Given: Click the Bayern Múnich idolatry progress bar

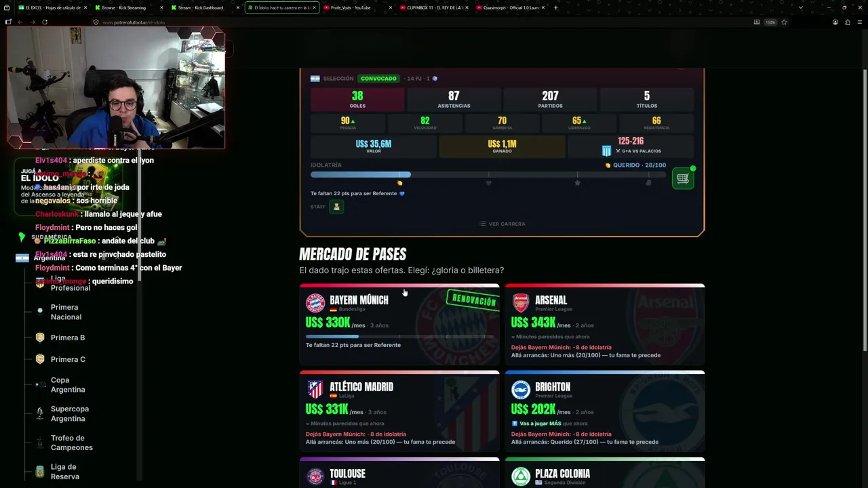Looking at the screenshot, I should (399, 336).
